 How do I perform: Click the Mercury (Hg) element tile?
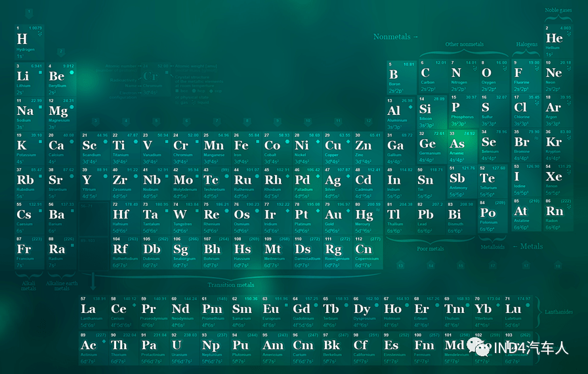[368, 218]
